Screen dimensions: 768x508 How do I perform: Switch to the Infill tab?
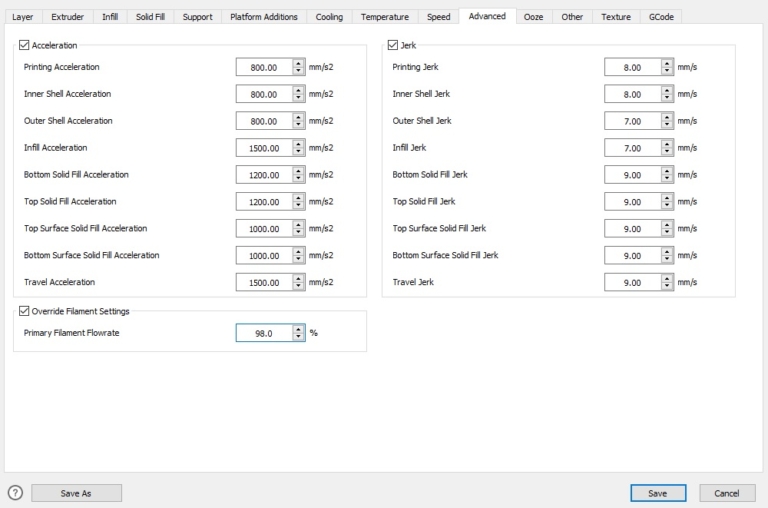tap(110, 17)
